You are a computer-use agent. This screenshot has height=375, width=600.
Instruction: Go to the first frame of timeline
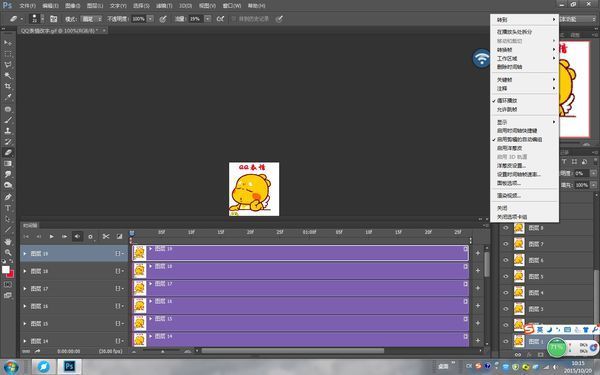(26, 236)
